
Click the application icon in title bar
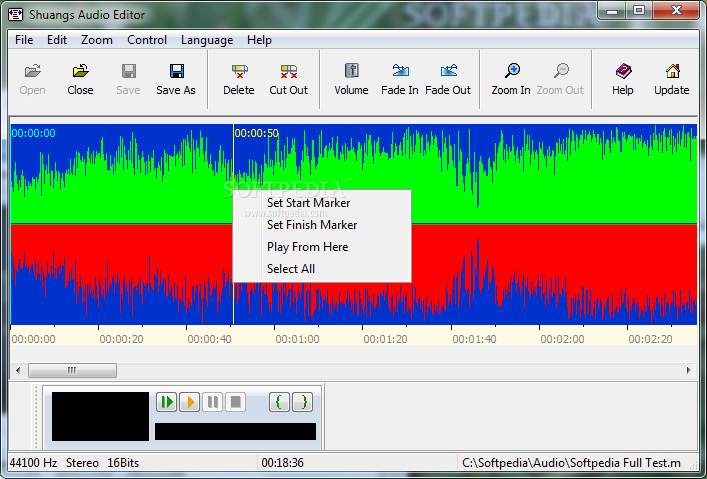(15, 14)
